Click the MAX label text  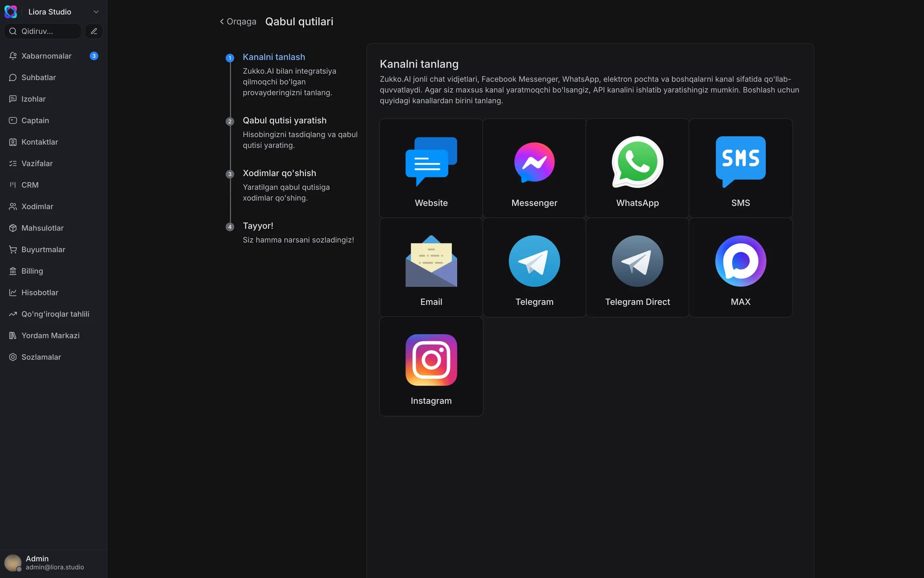click(740, 302)
